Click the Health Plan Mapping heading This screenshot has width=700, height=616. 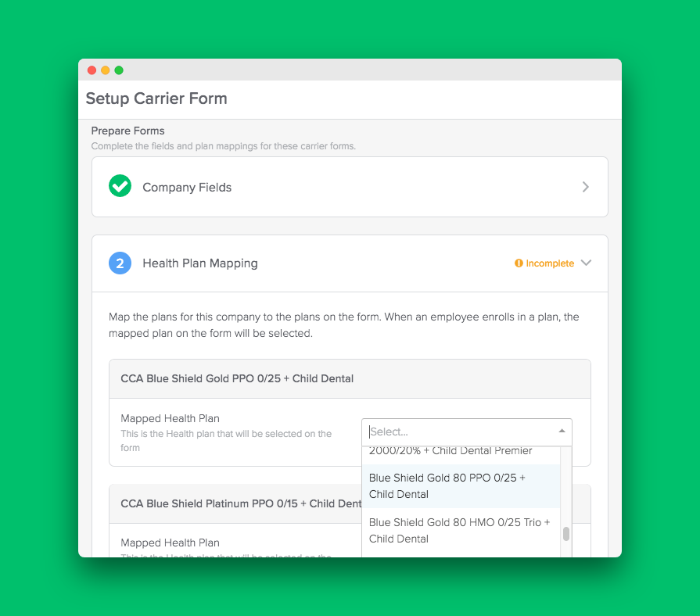tap(200, 263)
